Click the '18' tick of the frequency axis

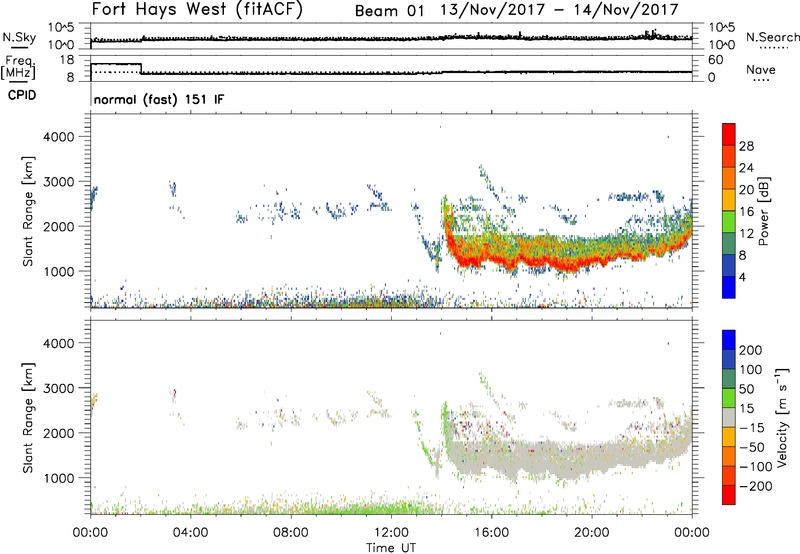(67, 60)
